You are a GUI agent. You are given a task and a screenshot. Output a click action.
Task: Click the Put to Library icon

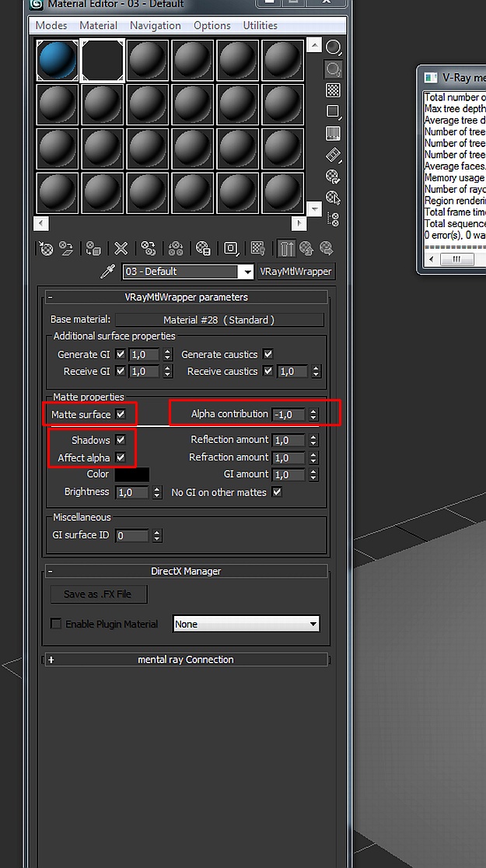pos(203,249)
